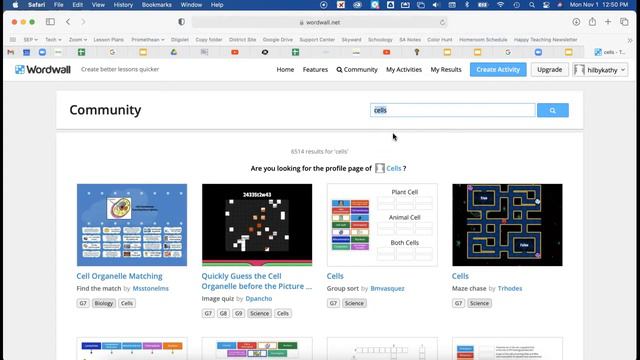The height and width of the screenshot is (360, 640).
Task: Show the tab overview icon
Action: [x=624, y=22]
